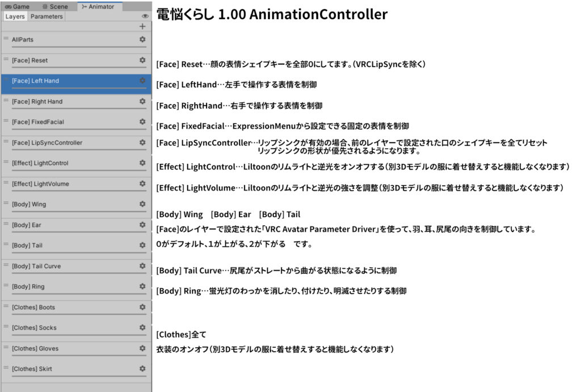Open gear of [Face] Right Hand layer
The image size is (581, 392).
click(142, 101)
